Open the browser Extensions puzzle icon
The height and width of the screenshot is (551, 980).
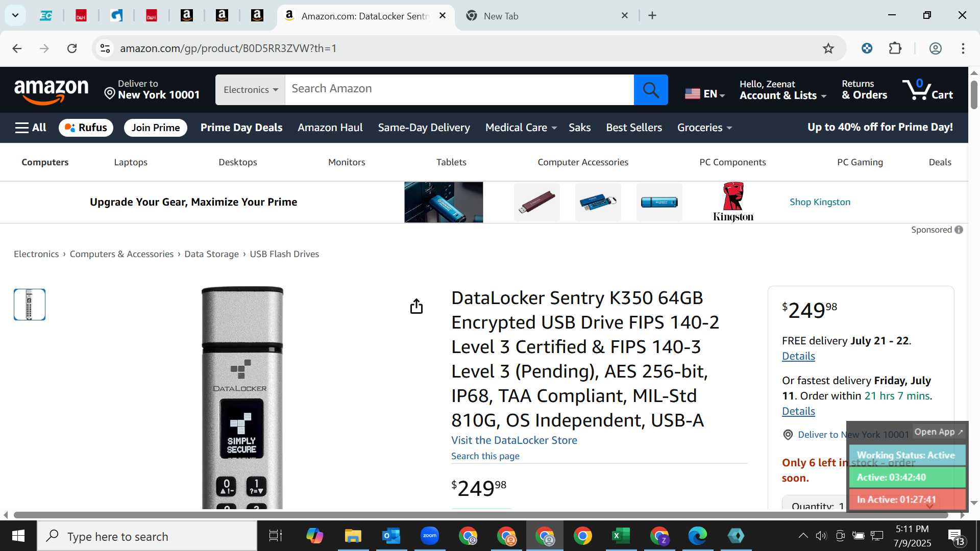[x=895, y=48]
